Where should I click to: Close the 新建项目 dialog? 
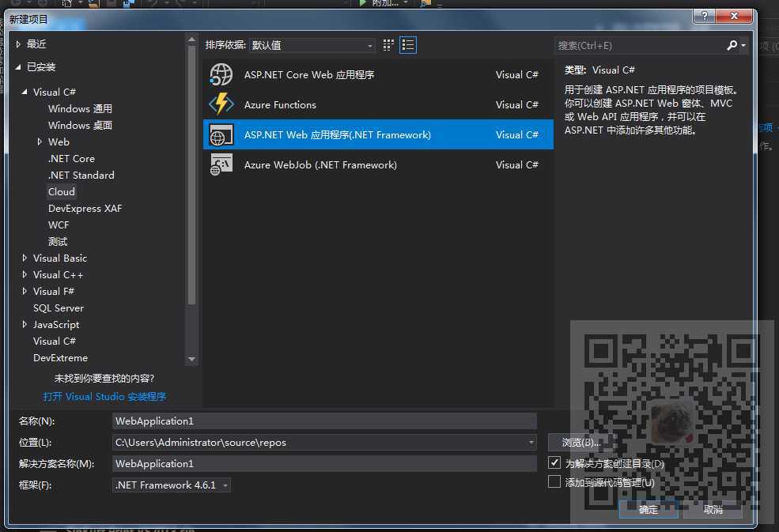coord(734,16)
